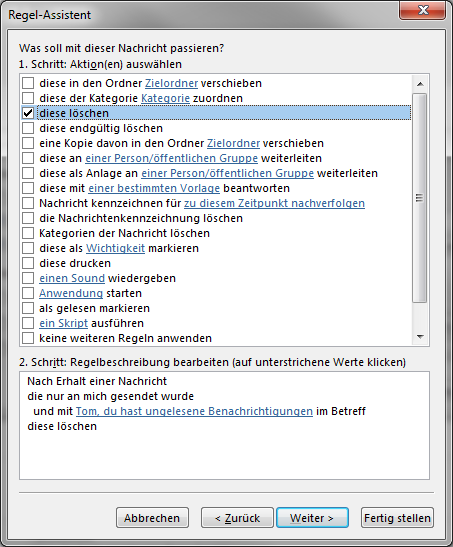Click scroll down arrow in actions list
The width and height of the screenshot is (453, 547).
(420, 337)
